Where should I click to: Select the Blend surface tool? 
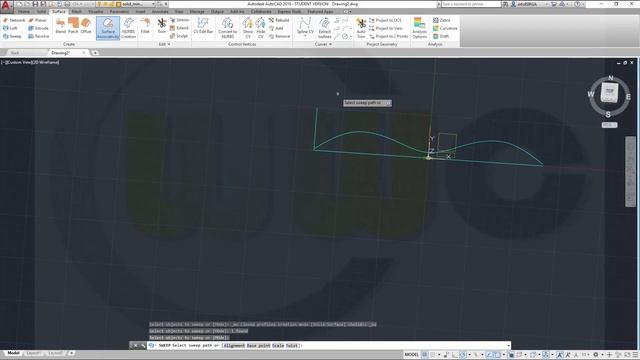[60, 25]
